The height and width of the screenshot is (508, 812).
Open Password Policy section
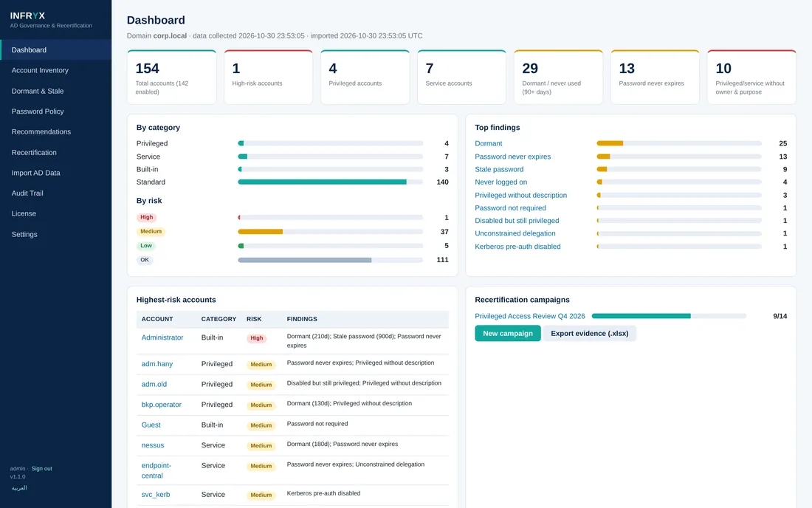point(38,111)
